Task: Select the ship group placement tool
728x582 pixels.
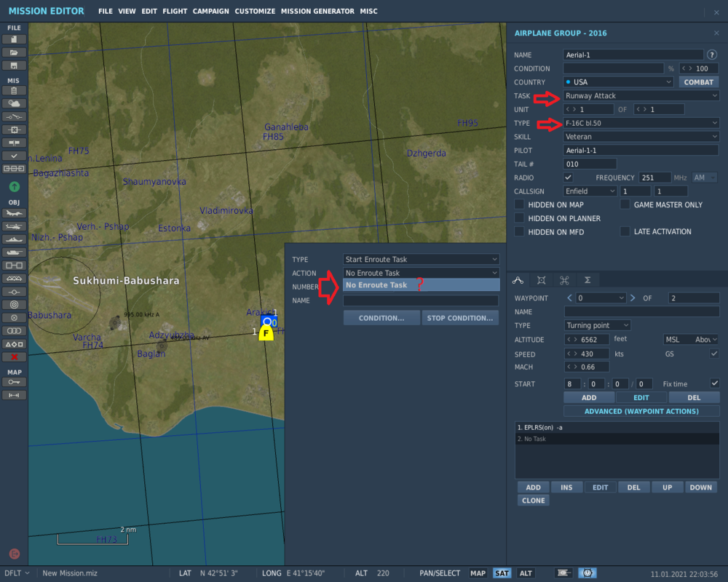Action: pyautogui.click(x=14, y=239)
